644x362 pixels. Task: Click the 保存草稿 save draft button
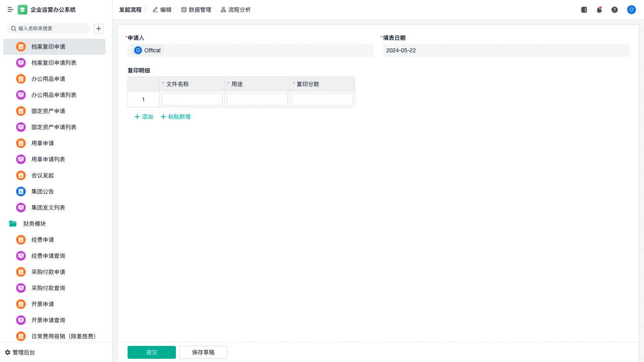tap(203, 352)
